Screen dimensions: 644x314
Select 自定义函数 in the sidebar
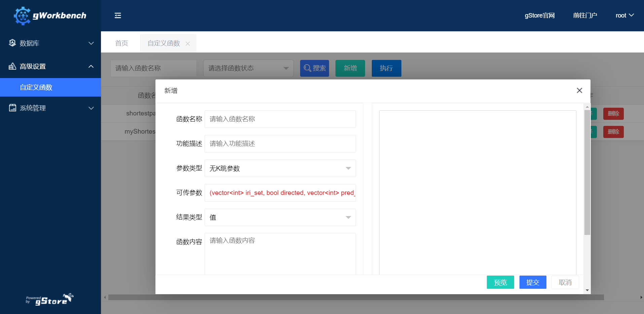click(x=36, y=88)
